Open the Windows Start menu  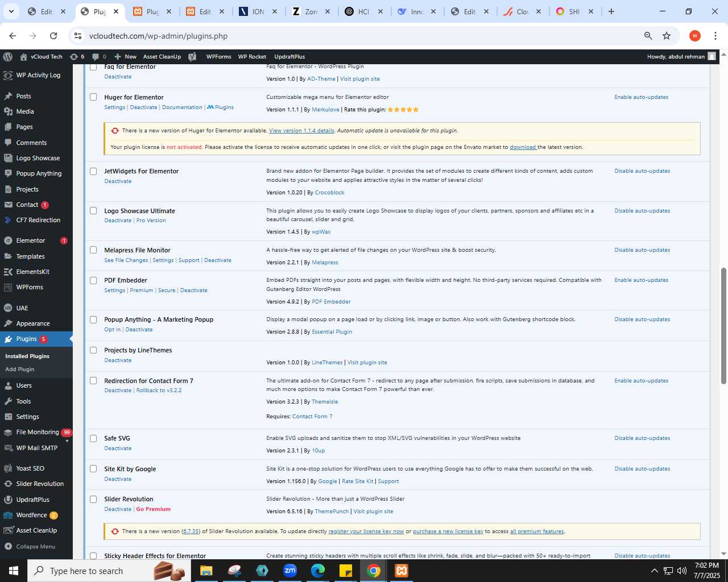pyautogui.click(x=14, y=571)
